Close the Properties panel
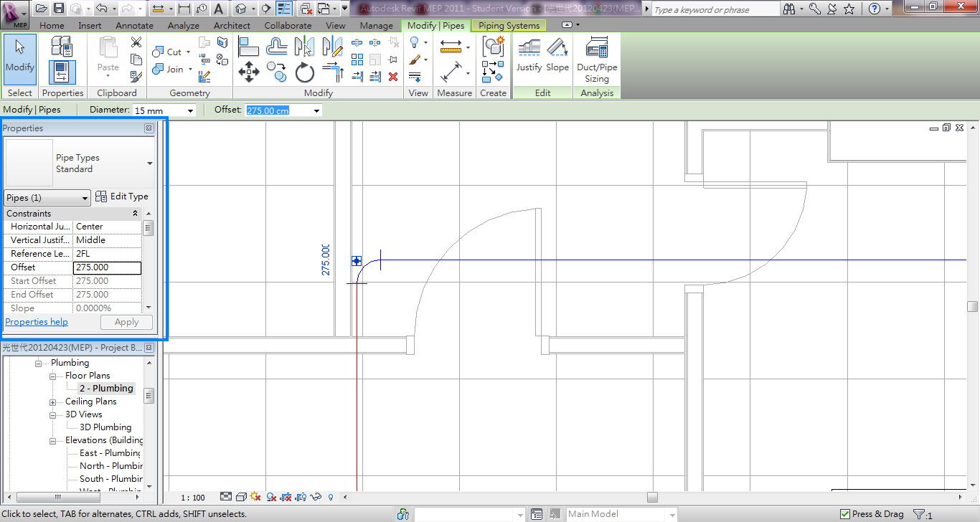Viewport: 980px width, 522px height. coord(149,128)
